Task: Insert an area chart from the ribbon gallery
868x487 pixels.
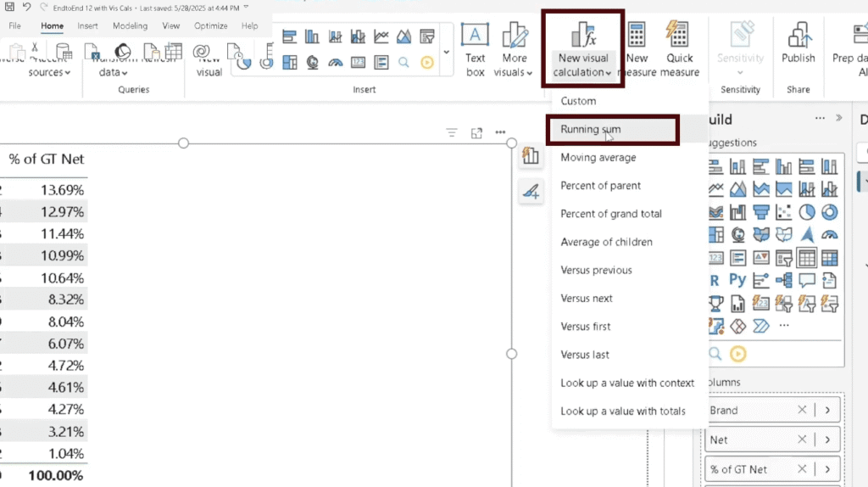Action: (x=403, y=37)
